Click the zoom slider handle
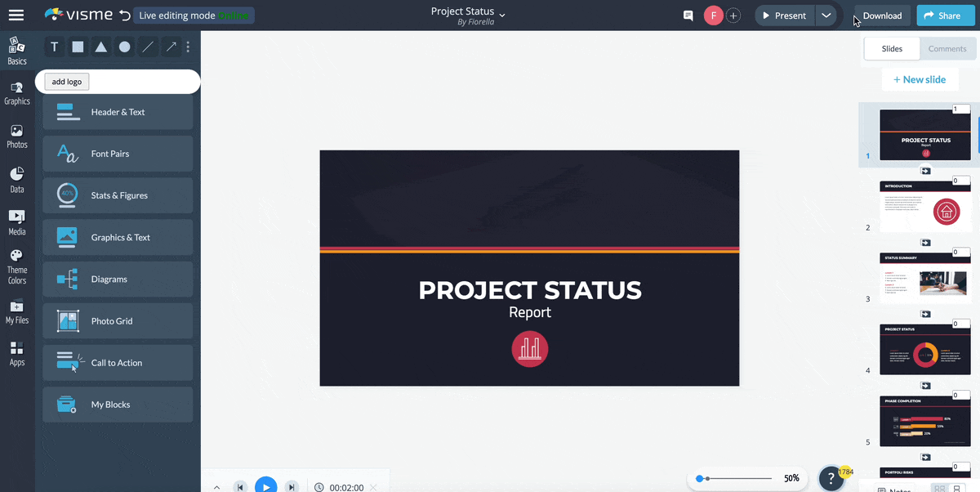This screenshot has height=492, width=980. pyautogui.click(x=700, y=478)
